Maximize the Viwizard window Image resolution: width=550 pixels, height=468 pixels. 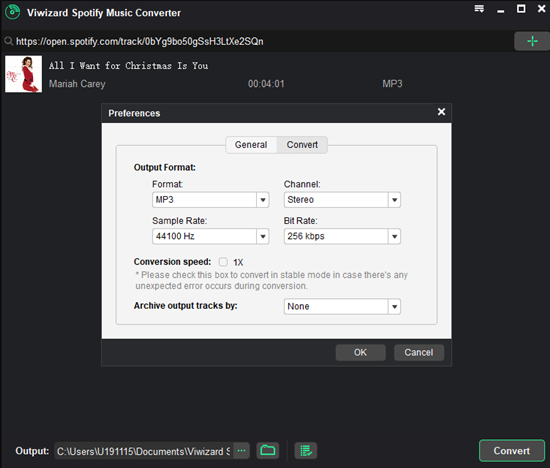[x=521, y=8]
